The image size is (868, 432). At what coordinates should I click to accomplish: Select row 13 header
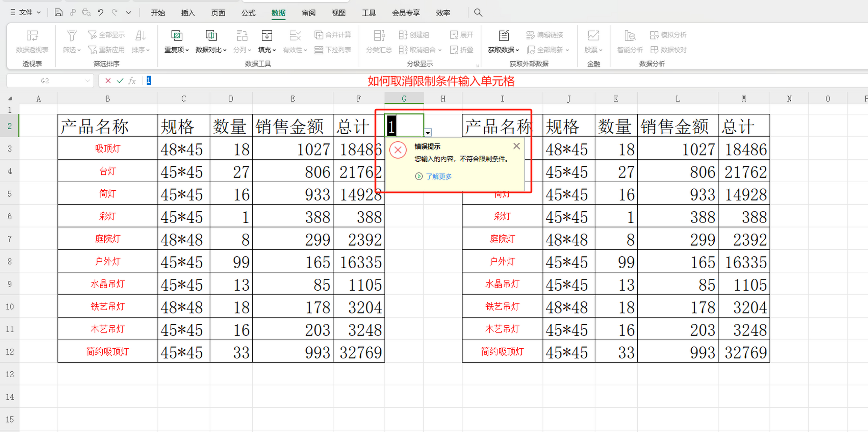pos(10,374)
